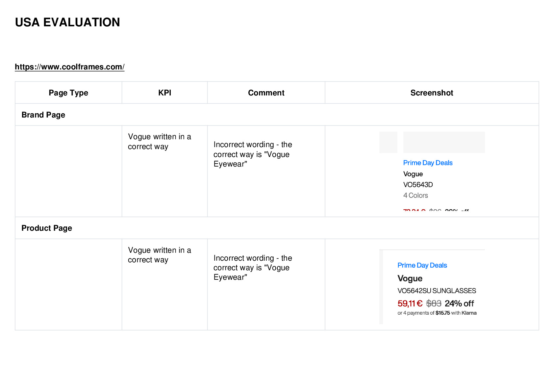Click the Klarna "4 payments of $15.75" line
This screenshot has width=554, height=392.
coord(437,313)
